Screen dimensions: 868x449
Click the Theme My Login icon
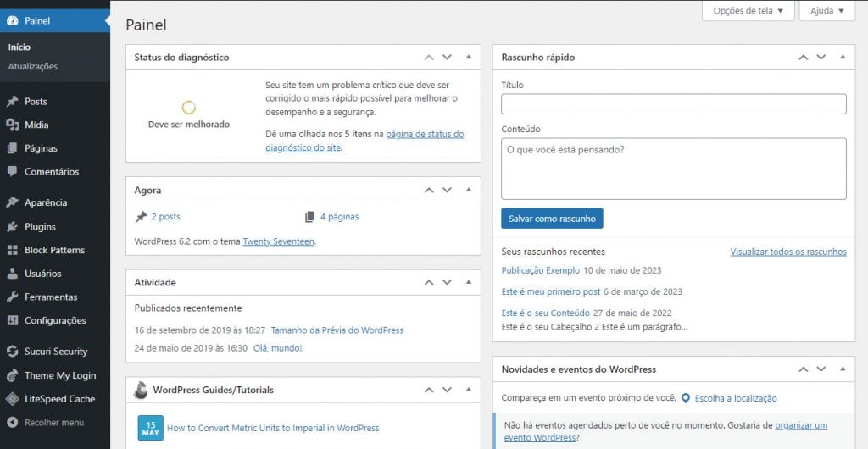[12, 375]
